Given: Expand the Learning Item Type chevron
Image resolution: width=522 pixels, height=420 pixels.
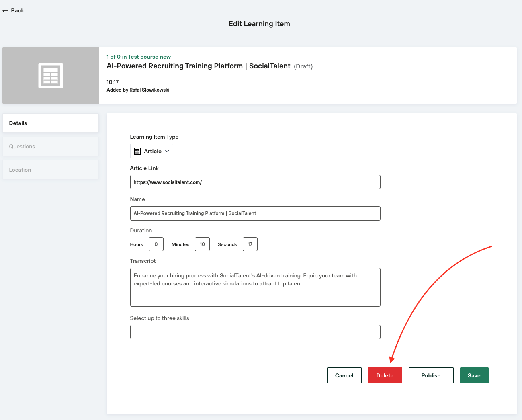Looking at the screenshot, I should (167, 151).
